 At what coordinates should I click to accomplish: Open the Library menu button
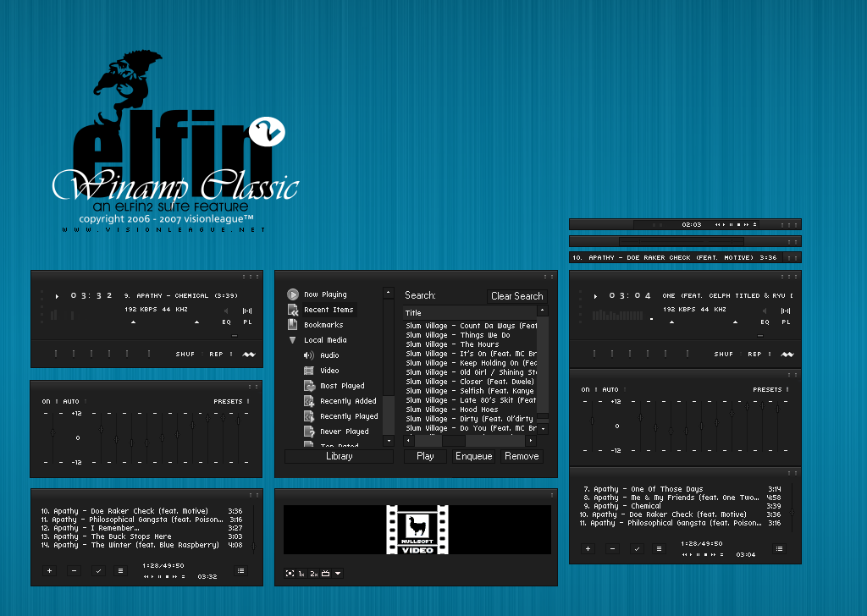point(339,456)
